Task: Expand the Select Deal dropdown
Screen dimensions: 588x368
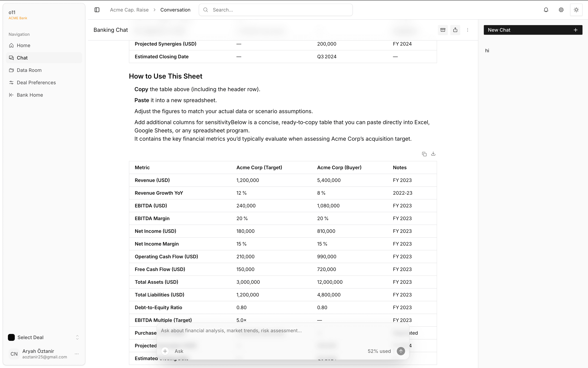Action: 77,337
